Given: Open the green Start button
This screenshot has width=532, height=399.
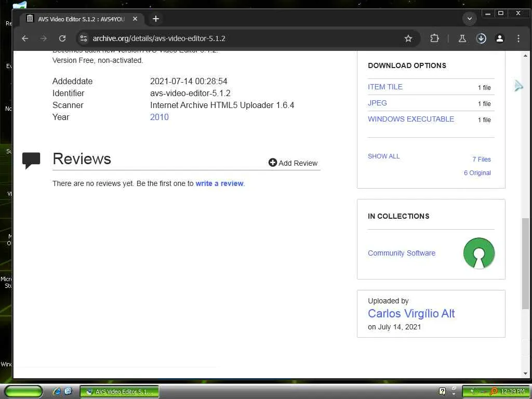Looking at the screenshot, I should point(23,392).
